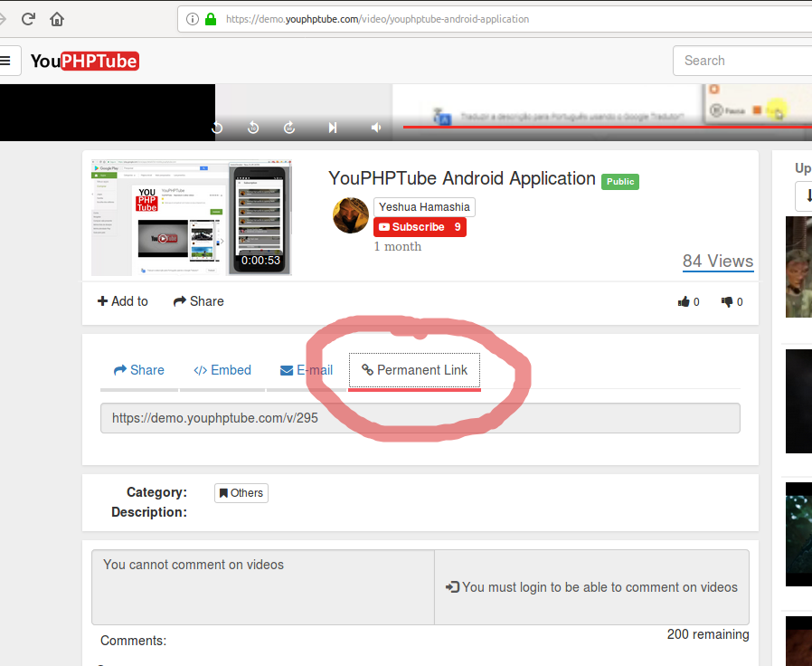Click the 84 Views link
The image size is (812, 666).
pyautogui.click(x=718, y=262)
